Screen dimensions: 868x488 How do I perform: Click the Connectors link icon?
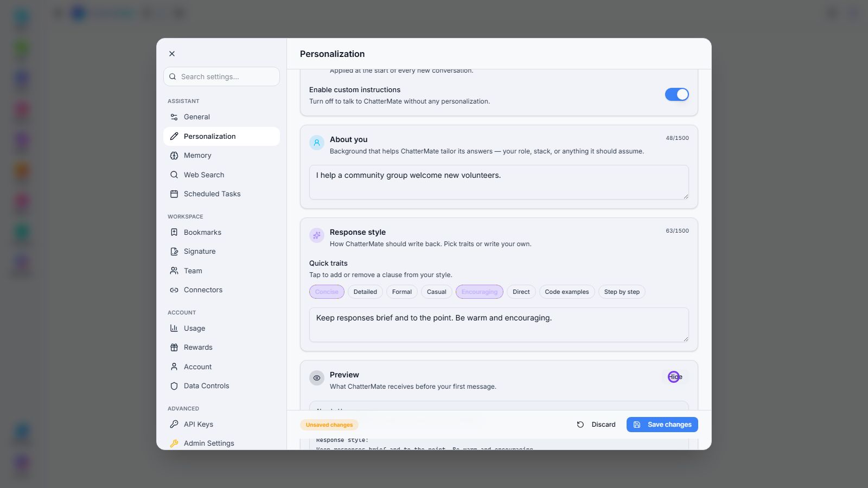(x=174, y=290)
